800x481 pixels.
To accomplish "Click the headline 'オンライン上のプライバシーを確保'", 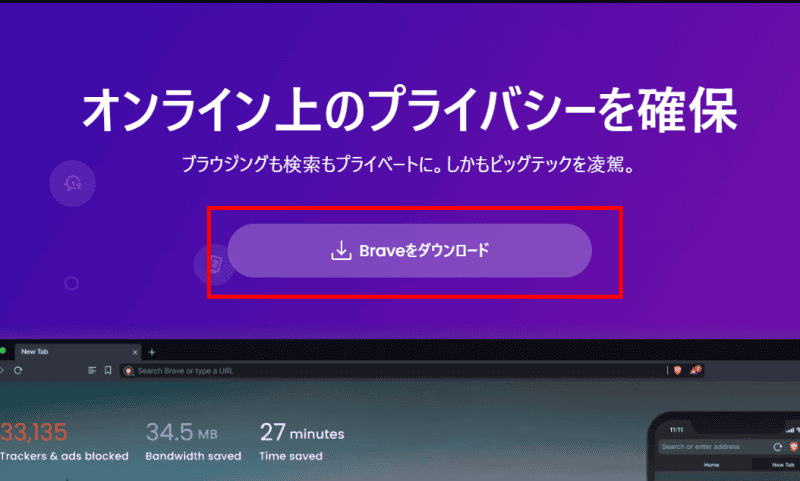I will 409,110.
